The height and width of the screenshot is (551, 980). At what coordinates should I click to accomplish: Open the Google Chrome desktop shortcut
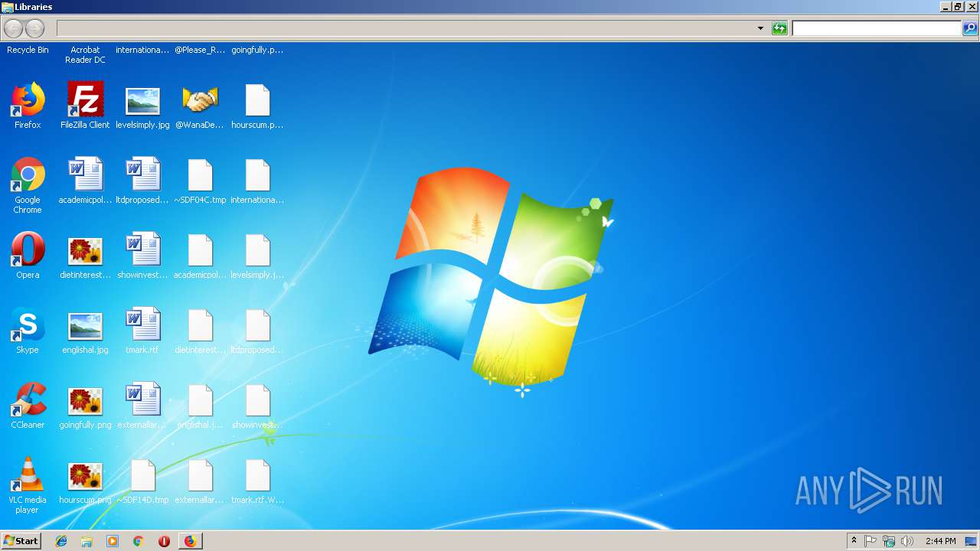click(28, 175)
